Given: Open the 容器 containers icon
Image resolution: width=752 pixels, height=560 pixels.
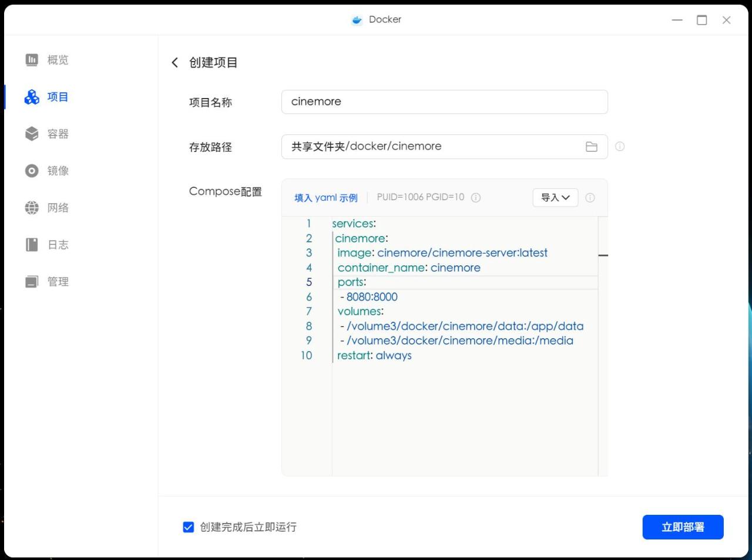Looking at the screenshot, I should coord(32,134).
